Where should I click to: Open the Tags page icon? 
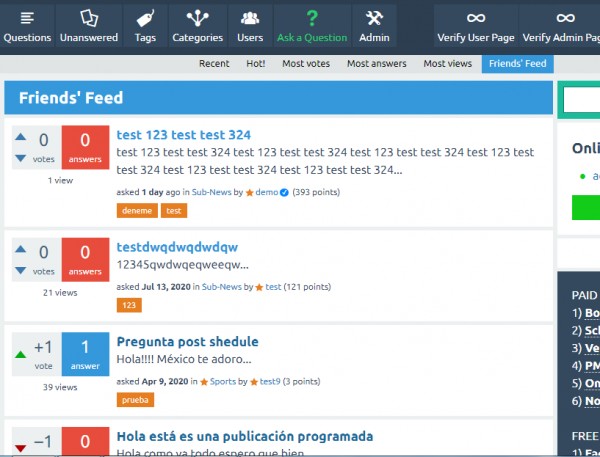(x=145, y=18)
